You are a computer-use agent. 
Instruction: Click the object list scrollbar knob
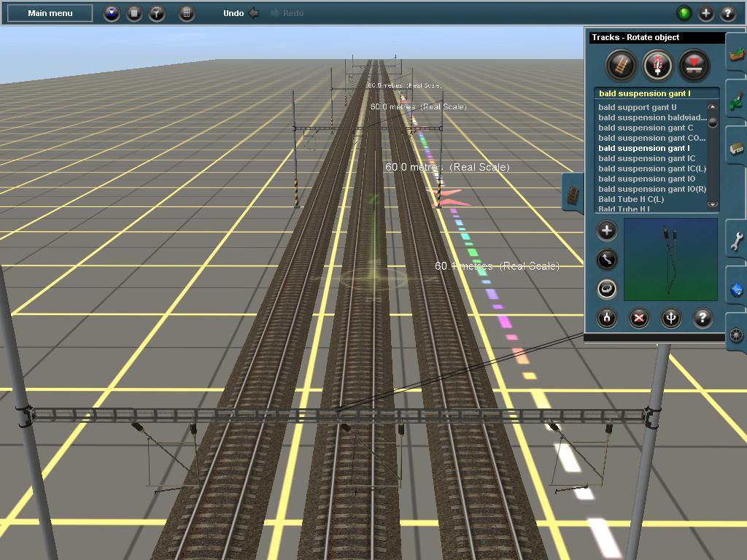pos(713,122)
